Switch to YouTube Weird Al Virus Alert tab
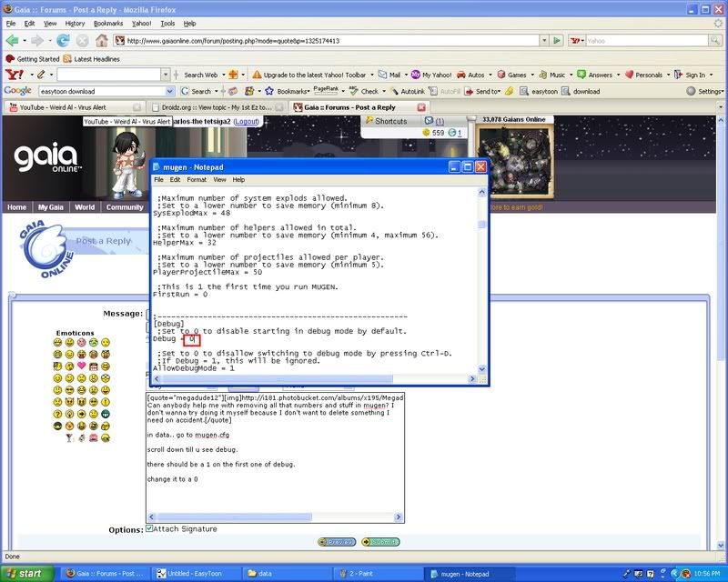 coord(74,107)
